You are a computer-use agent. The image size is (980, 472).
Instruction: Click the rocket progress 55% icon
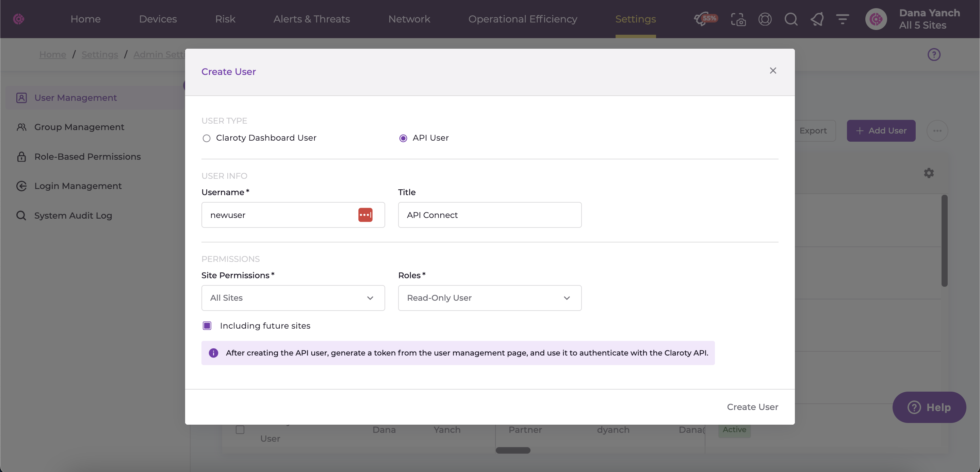[x=705, y=19]
